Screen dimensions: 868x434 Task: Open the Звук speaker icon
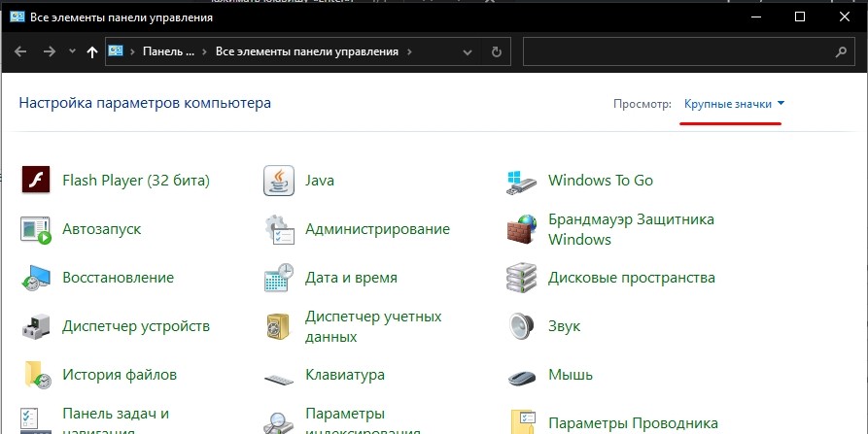point(521,326)
